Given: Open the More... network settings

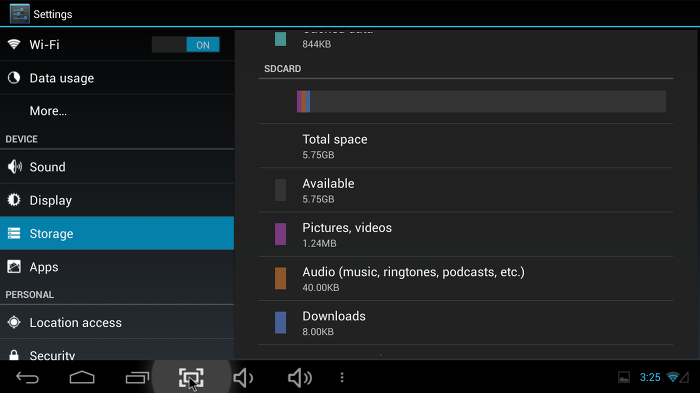Looking at the screenshot, I should point(117,111).
